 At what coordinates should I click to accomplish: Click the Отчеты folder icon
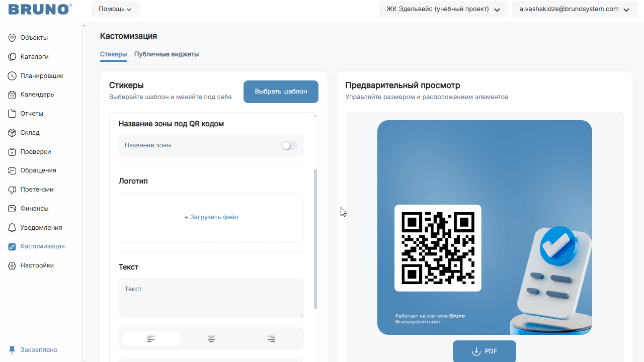pyautogui.click(x=13, y=114)
